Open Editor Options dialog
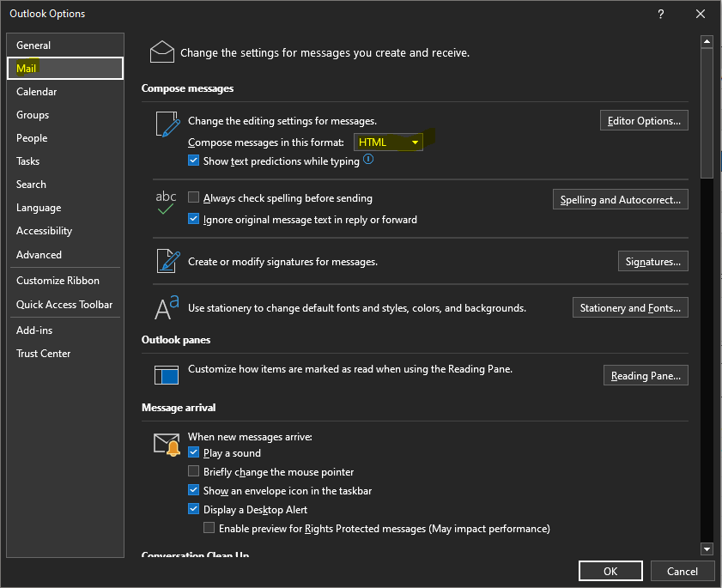Screen dimensions: 722x588 [644, 121]
